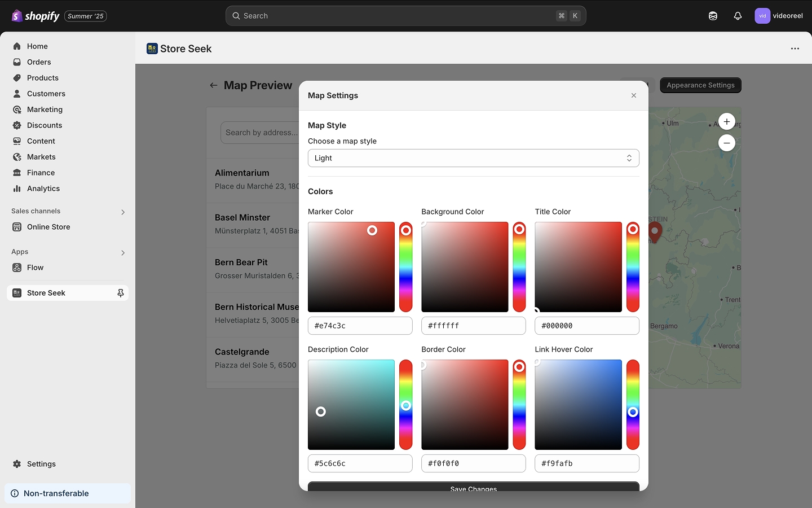Unpin the Store Seek app from the sidebar
Image resolution: width=812 pixels, height=508 pixels.
pyautogui.click(x=120, y=293)
